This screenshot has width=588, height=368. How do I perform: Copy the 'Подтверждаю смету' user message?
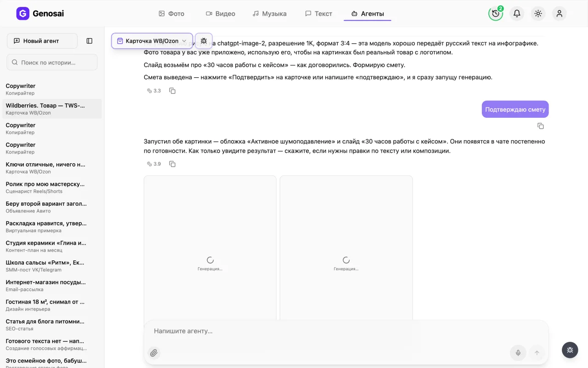[x=541, y=126]
